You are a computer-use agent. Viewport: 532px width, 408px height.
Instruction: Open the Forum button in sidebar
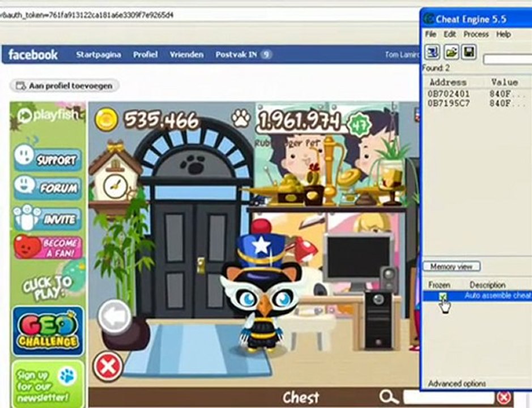click(48, 186)
